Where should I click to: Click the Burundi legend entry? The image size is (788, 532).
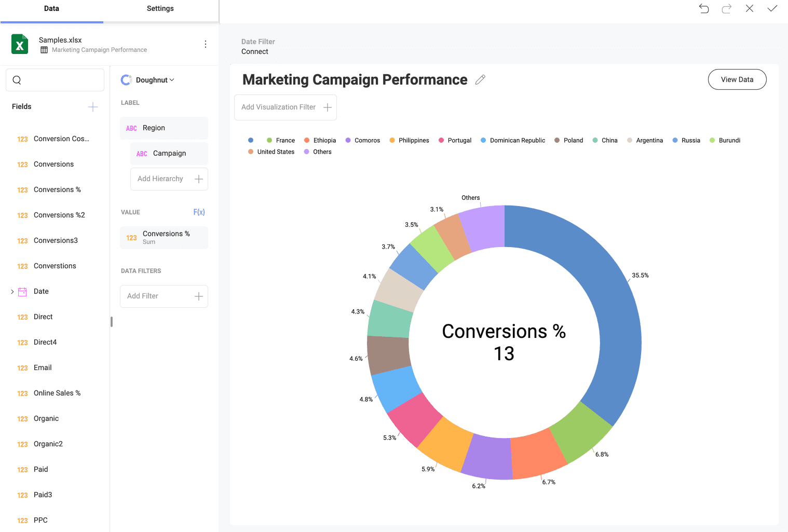point(725,140)
